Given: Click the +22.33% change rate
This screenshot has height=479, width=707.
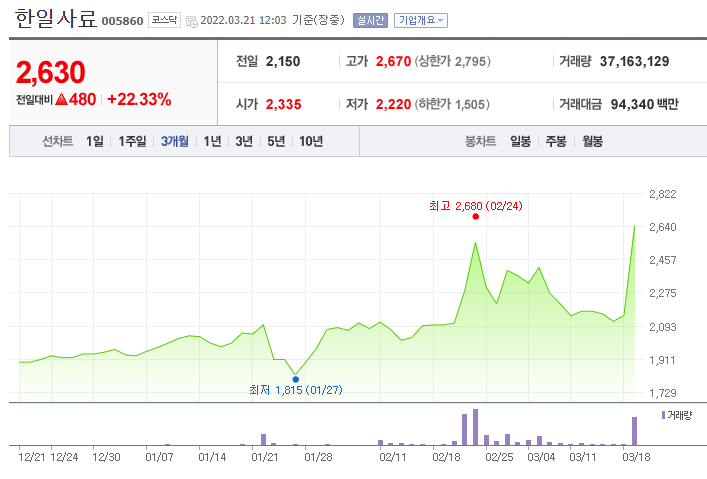Looking at the screenshot, I should [x=139, y=99].
